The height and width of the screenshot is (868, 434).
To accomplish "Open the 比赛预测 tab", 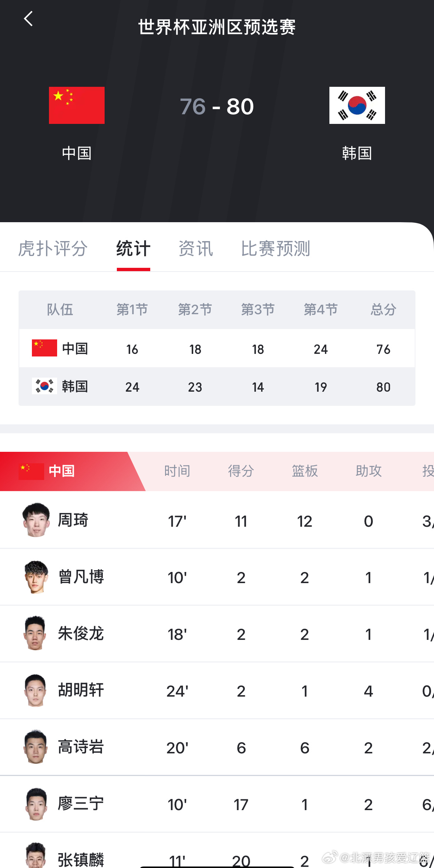I will pos(275,248).
